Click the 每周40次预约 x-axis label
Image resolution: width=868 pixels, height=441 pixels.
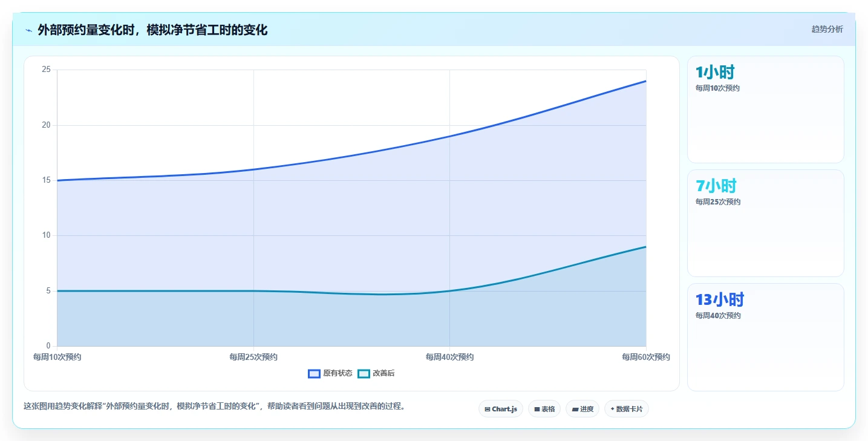449,357
